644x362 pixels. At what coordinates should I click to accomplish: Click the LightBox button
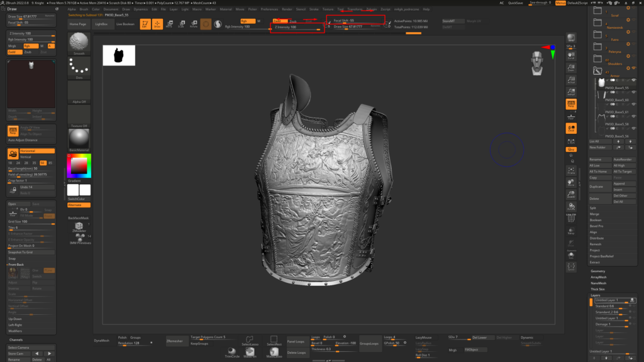pos(101,24)
